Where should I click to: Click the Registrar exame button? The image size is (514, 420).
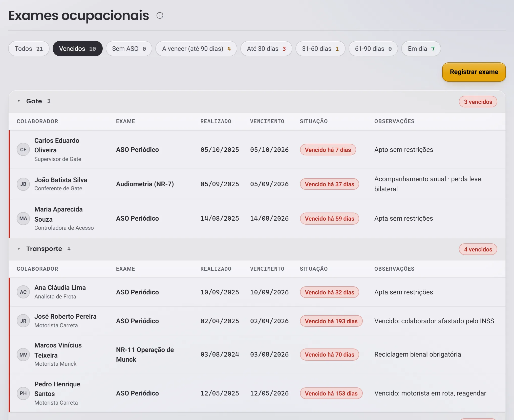coord(474,72)
